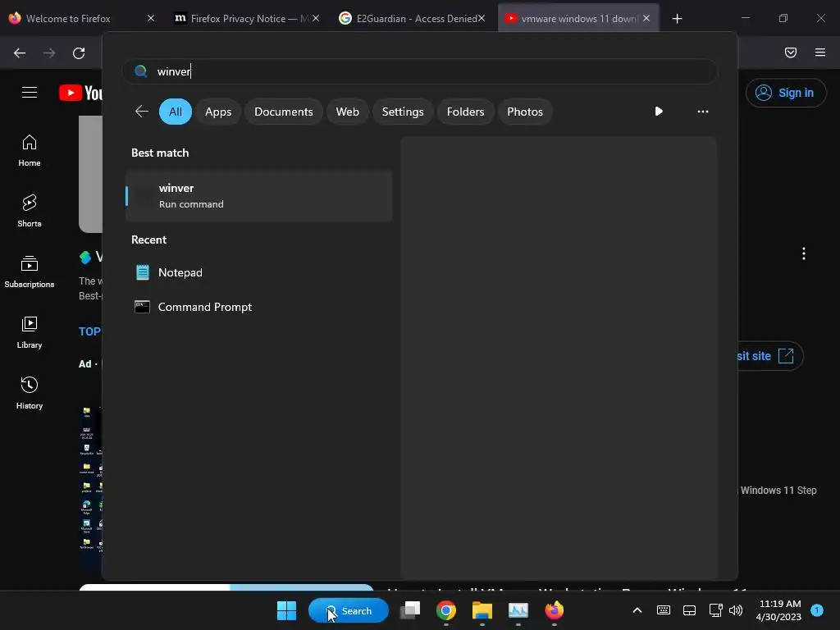
Task: Open the volume tray icon
Action: pyautogui.click(x=736, y=610)
